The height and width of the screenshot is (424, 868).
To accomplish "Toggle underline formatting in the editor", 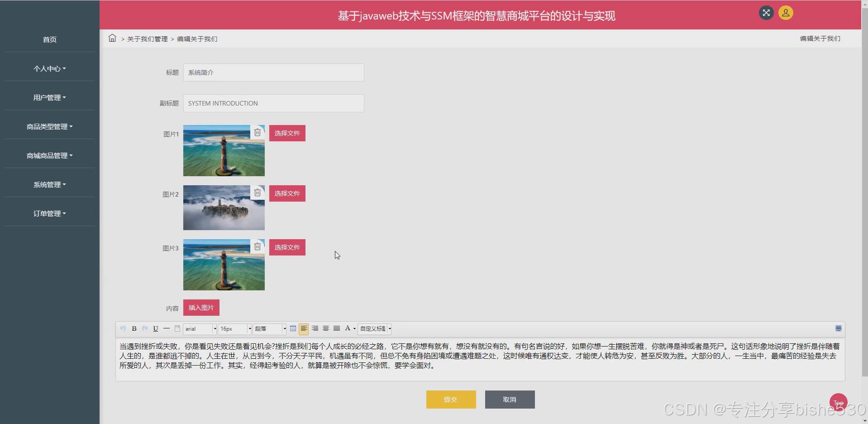I will [x=156, y=328].
